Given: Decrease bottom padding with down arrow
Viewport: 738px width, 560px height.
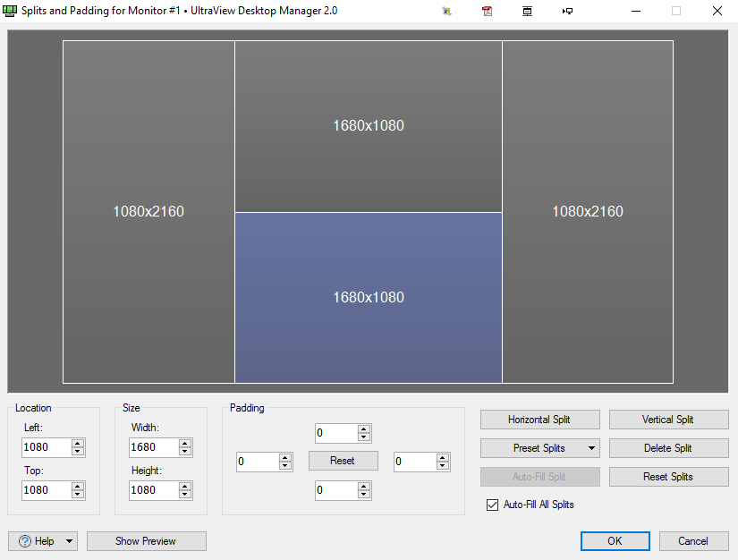Looking at the screenshot, I should [x=363, y=495].
